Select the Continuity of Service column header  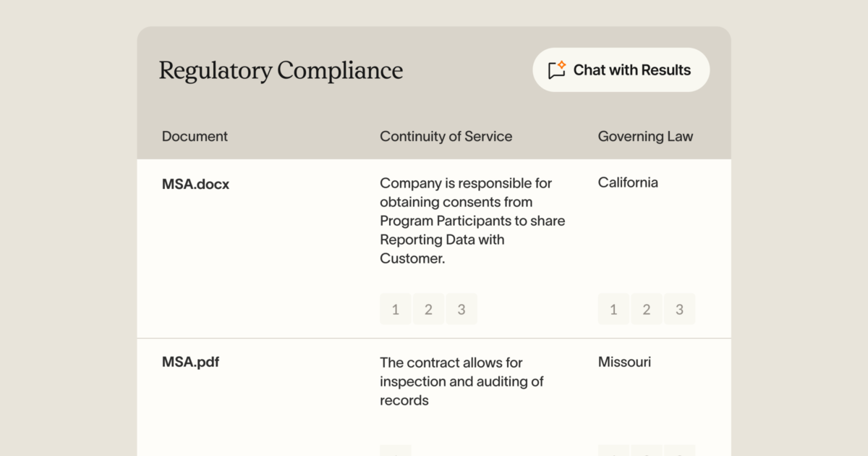pos(446,136)
